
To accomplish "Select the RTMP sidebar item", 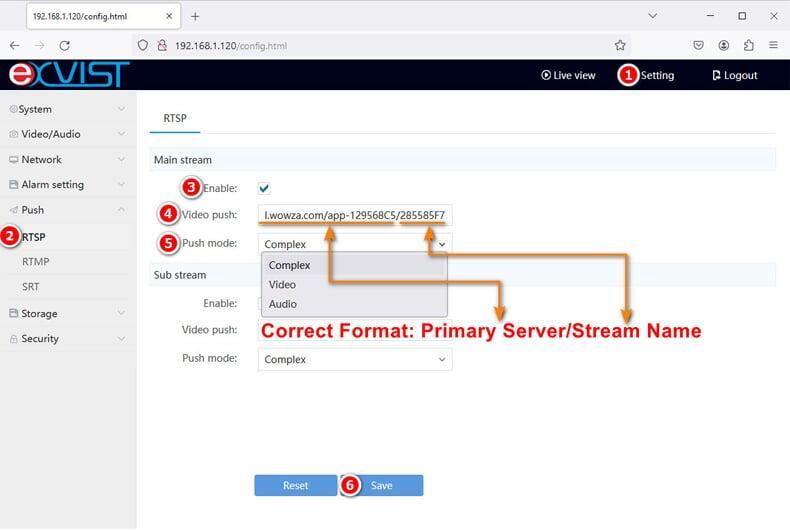I will (x=35, y=262).
